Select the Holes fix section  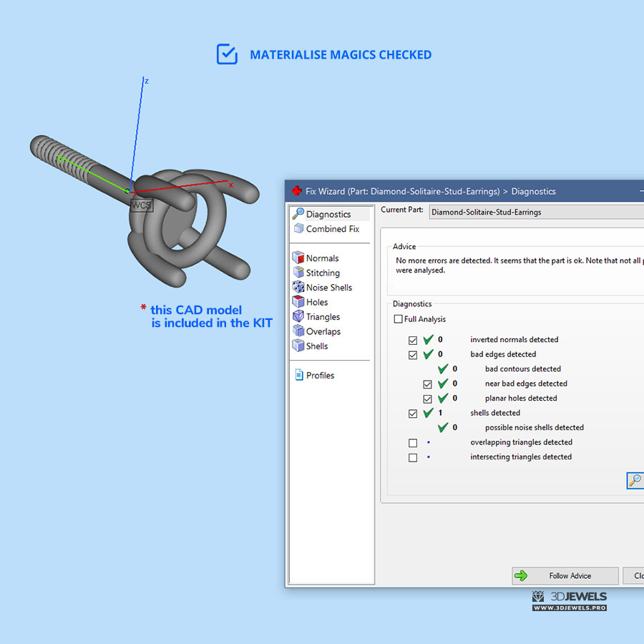(317, 302)
